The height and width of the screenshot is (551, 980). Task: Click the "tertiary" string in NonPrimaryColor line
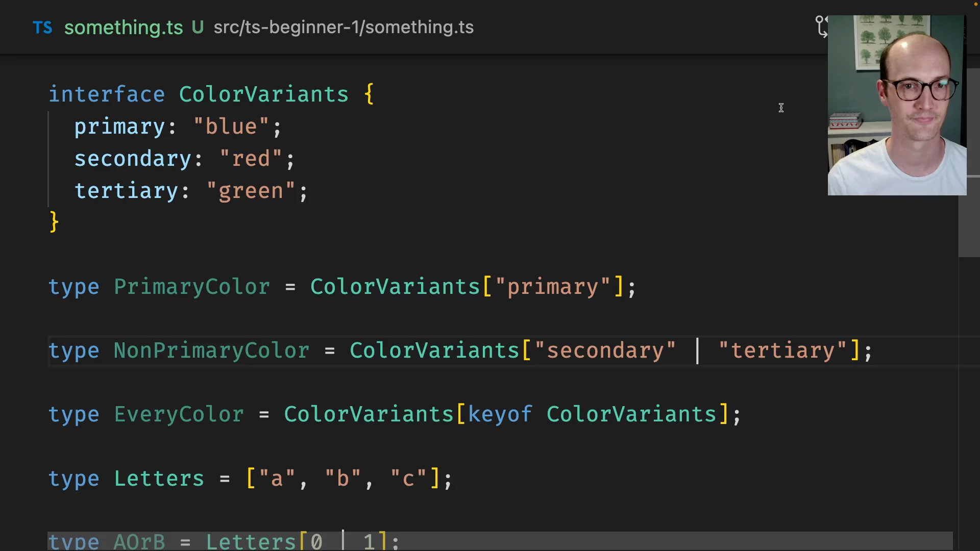tap(783, 350)
